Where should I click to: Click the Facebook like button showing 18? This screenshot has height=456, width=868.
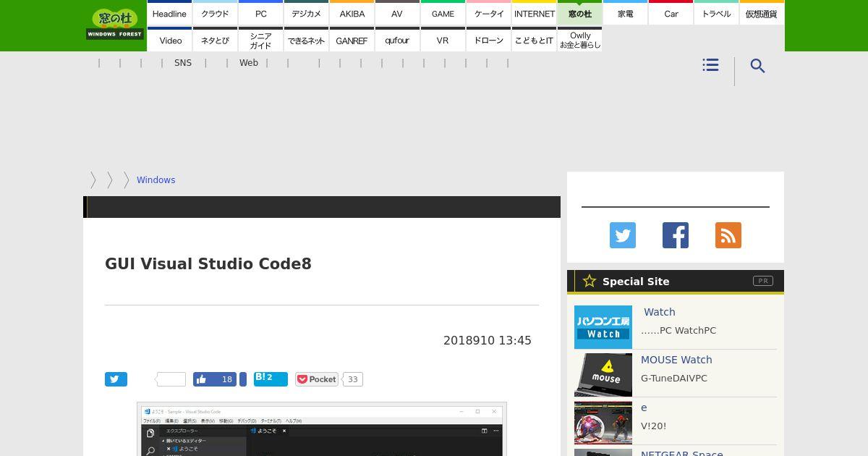(x=215, y=379)
